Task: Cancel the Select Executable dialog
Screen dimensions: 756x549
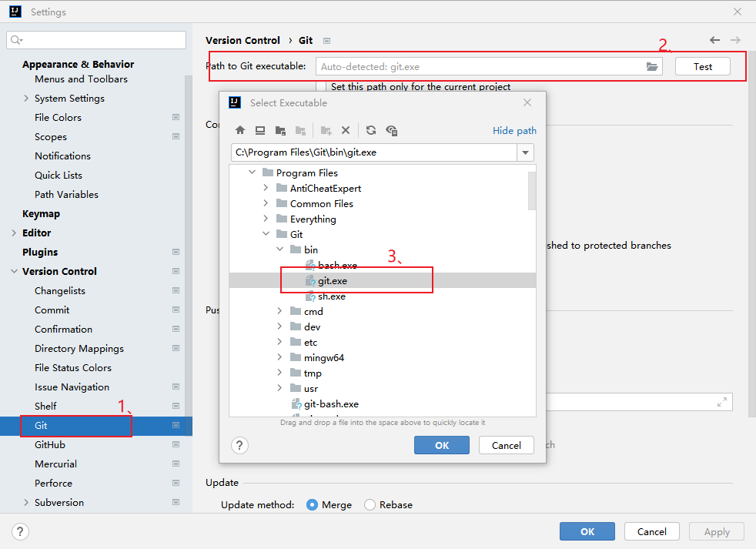Action: coord(507,445)
